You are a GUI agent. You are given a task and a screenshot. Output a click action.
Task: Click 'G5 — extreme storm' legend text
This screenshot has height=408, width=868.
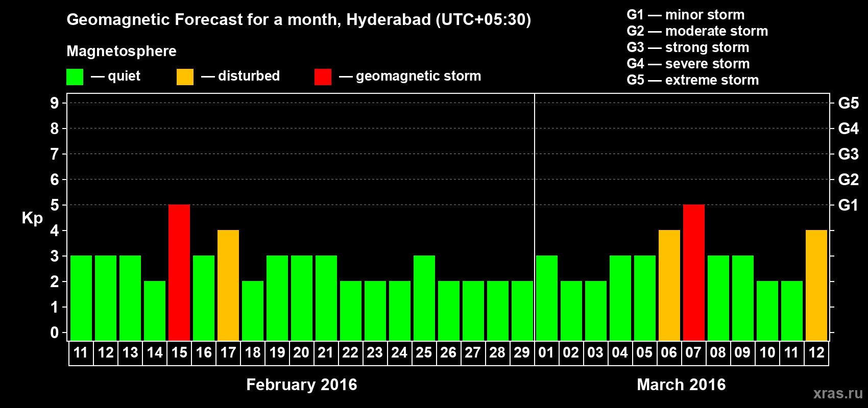693,80
